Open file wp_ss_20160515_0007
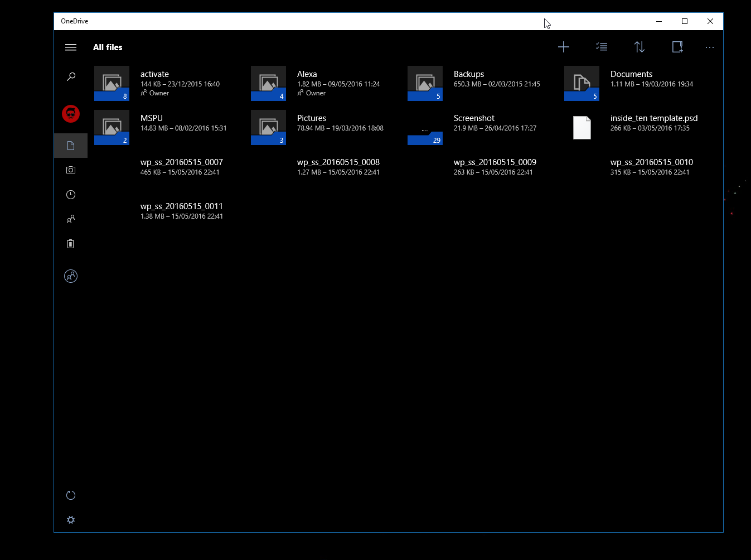Viewport: 751px width, 560px height. [x=182, y=162]
